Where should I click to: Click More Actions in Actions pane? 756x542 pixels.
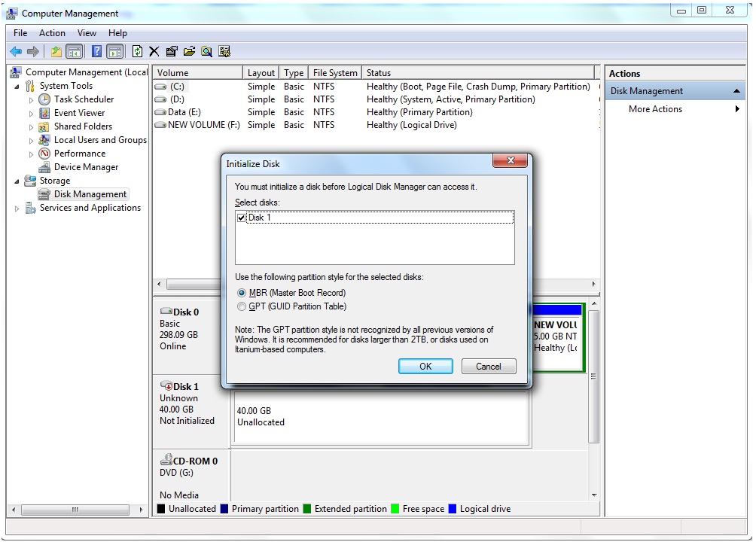(x=655, y=109)
